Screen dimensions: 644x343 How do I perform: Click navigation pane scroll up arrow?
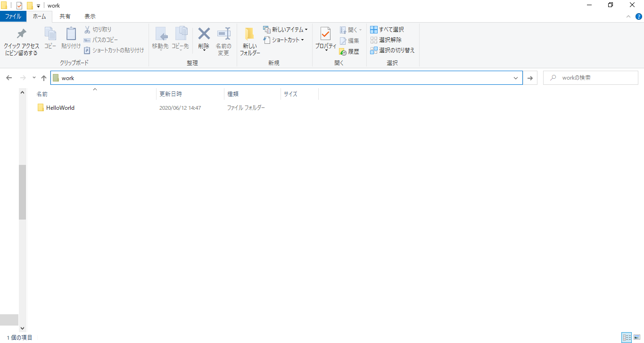pyautogui.click(x=23, y=92)
